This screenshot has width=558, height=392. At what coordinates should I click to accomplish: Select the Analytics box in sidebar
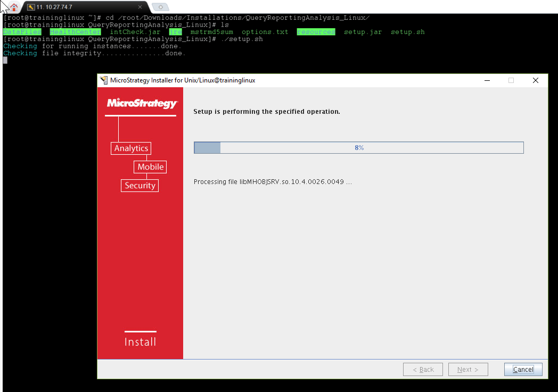point(131,148)
